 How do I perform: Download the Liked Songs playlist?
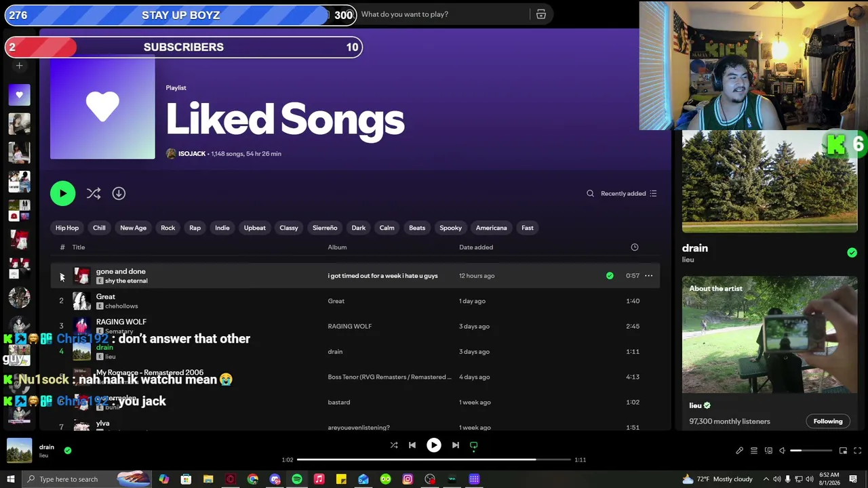(119, 194)
